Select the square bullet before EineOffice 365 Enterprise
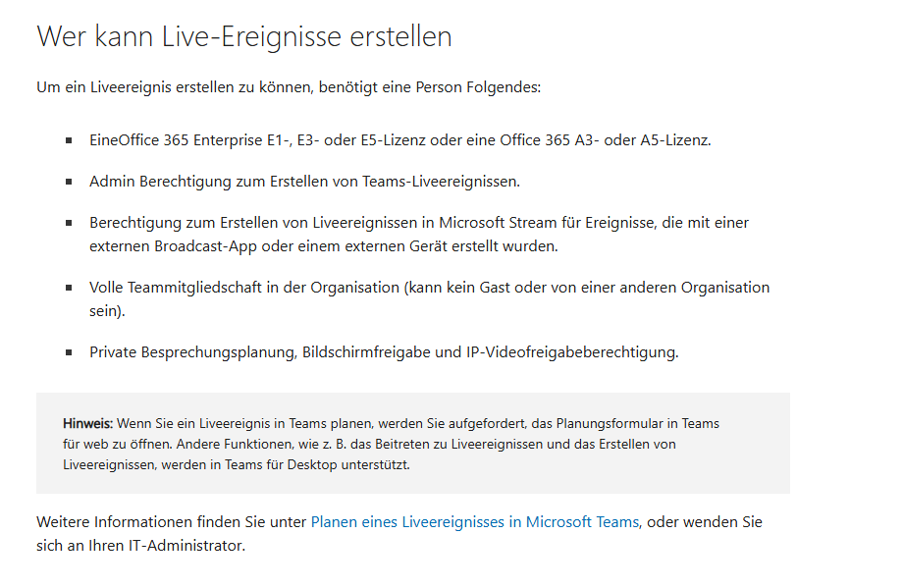Screen dimensions: 903x588 click(69, 140)
